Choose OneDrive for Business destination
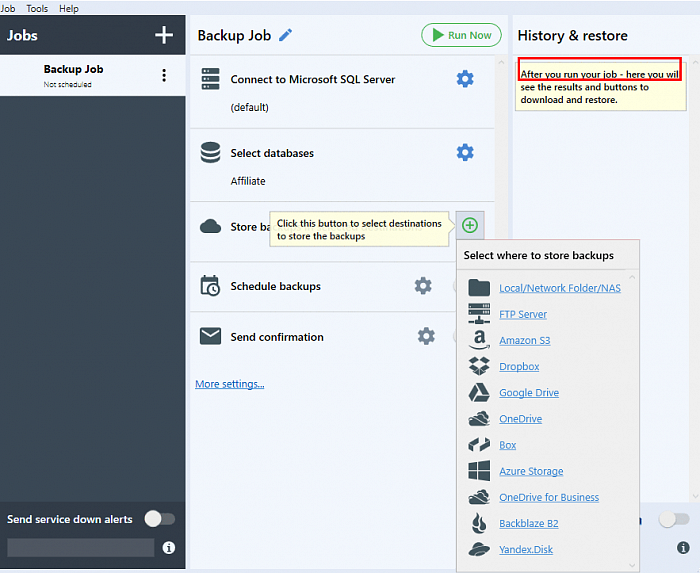The width and height of the screenshot is (700, 573). coord(549,497)
